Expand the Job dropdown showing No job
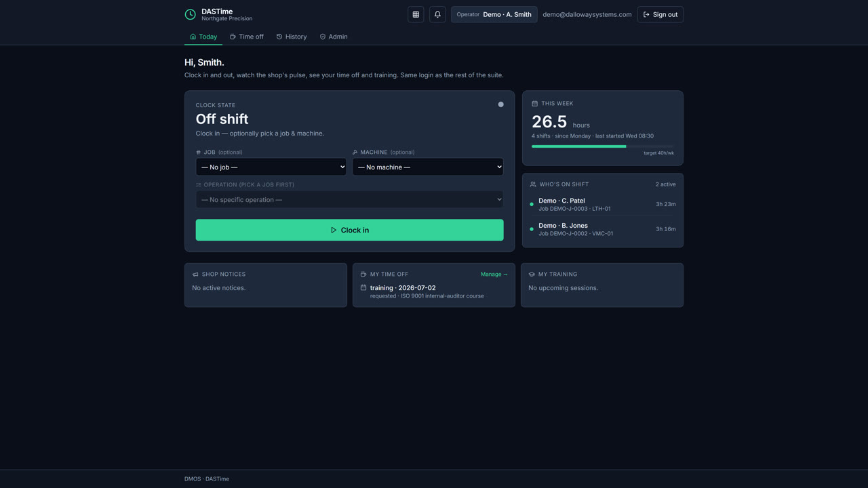Viewport: 868px width, 488px height. pos(271,167)
